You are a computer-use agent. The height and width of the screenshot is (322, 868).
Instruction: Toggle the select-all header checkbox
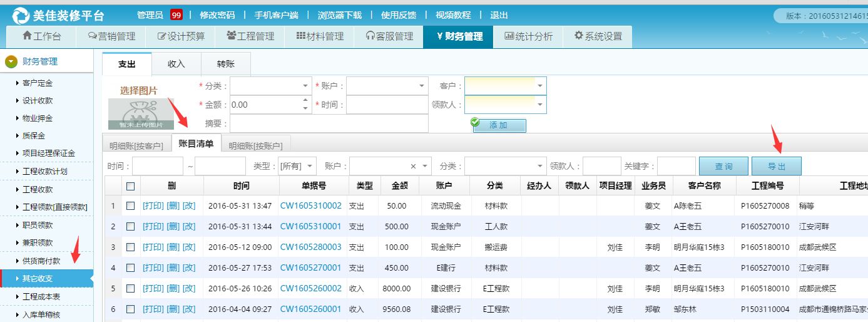130,185
